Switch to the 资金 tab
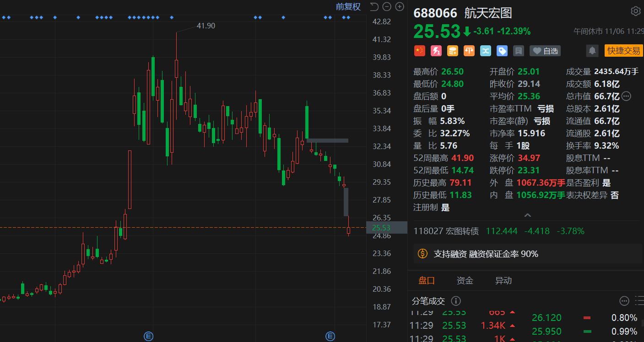Image resolution: width=644 pixels, height=342 pixels. pyautogui.click(x=465, y=280)
